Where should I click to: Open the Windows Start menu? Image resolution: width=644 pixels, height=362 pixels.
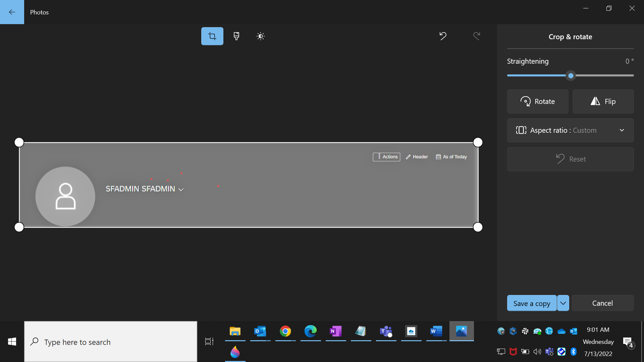(12, 342)
